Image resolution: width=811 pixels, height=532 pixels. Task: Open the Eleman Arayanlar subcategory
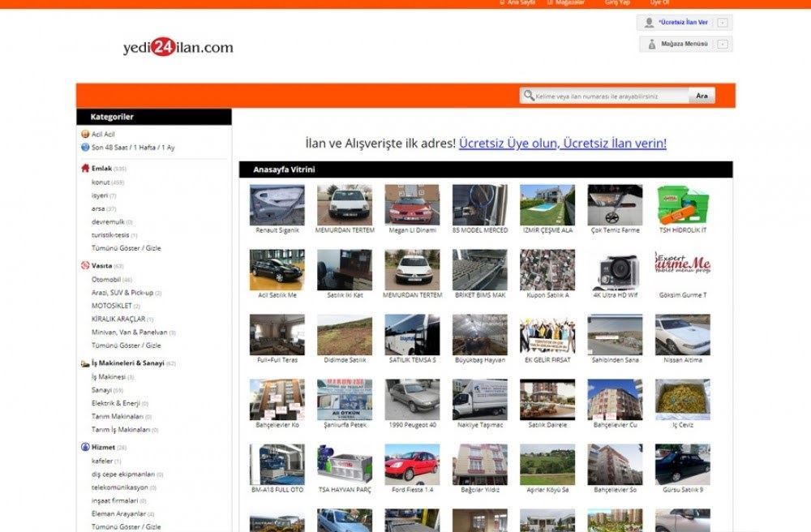pos(119,514)
